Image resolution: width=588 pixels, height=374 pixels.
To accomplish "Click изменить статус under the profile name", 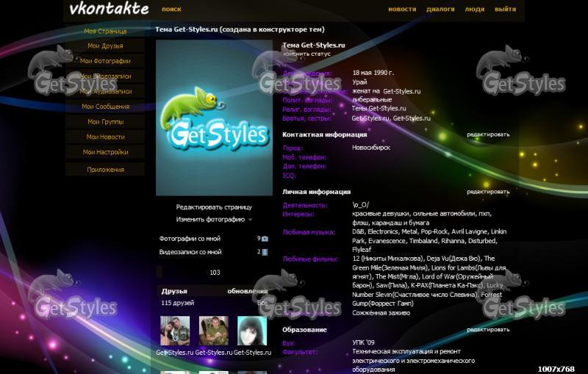I will tap(306, 54).
